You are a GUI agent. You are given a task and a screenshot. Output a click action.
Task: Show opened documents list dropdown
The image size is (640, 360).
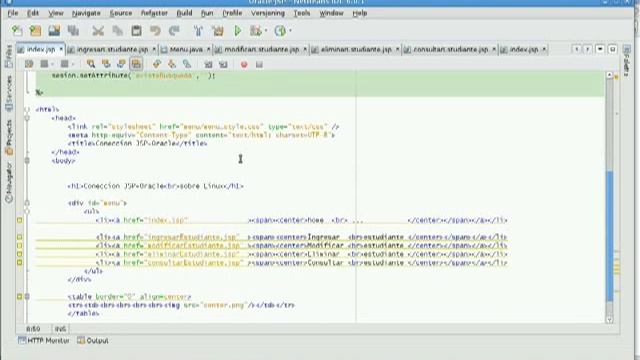[600, 49]
